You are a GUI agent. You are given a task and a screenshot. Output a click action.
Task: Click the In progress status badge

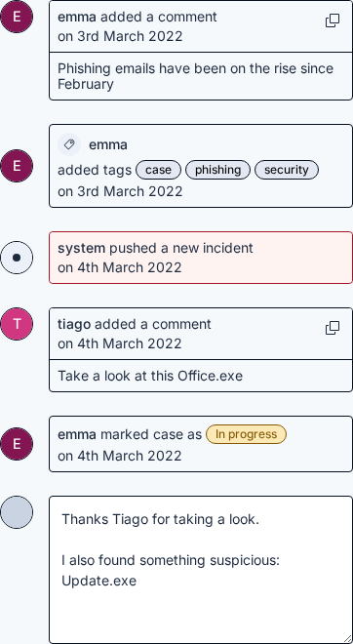(x=247, y=434)
